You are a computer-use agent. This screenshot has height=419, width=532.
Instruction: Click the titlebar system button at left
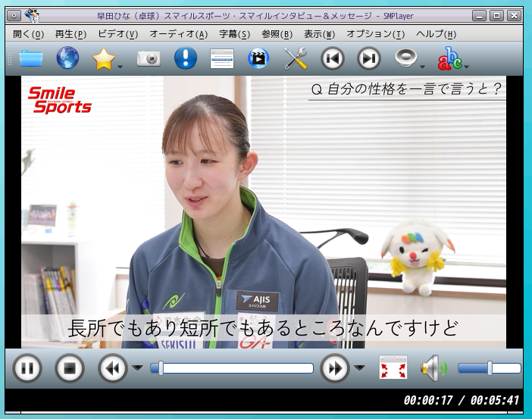14,16
